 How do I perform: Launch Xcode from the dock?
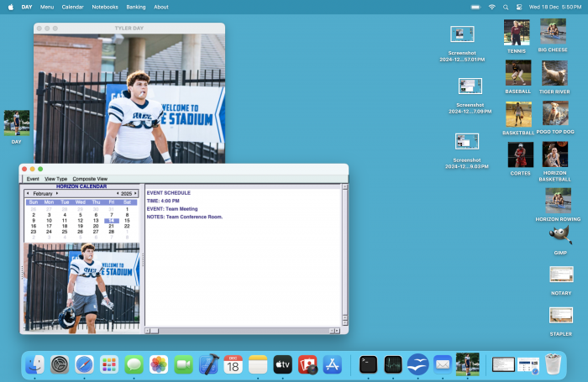click(208, 364)
